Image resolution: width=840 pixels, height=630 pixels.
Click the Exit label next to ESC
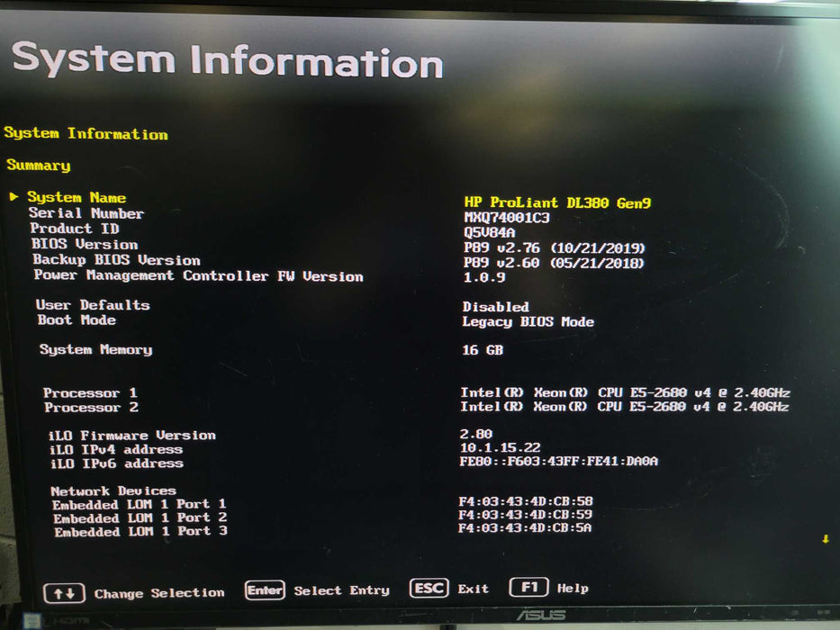coord(473,589)
